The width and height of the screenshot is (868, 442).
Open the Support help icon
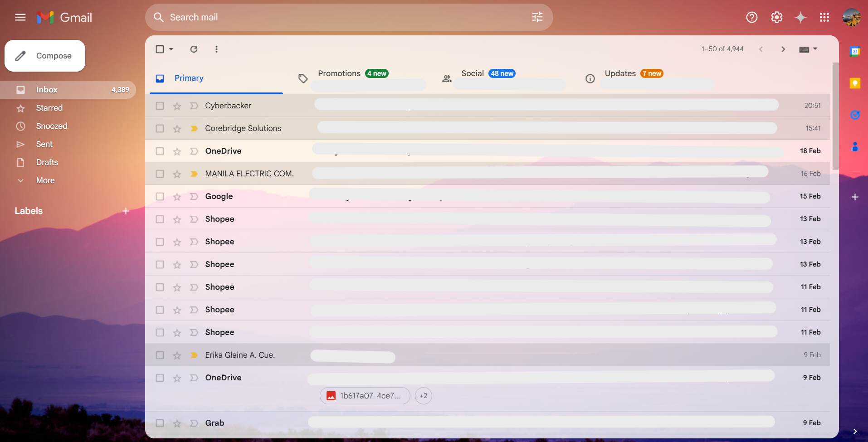(752, 17)
